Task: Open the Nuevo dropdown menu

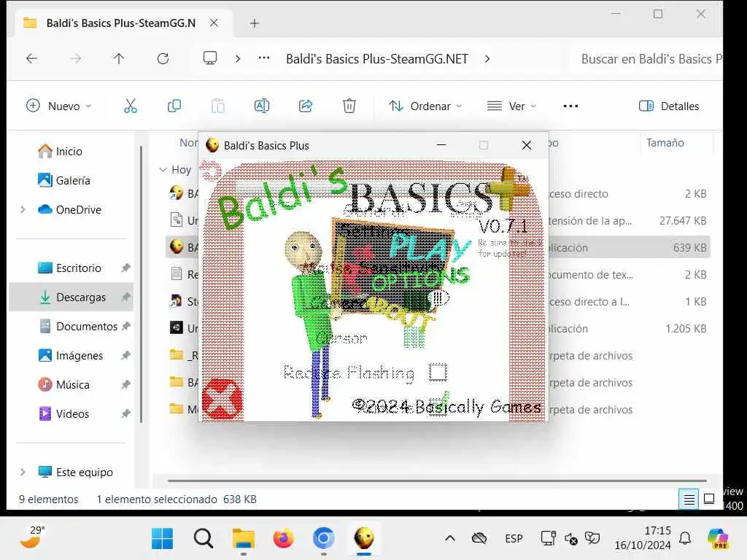Action: point(58,106)
